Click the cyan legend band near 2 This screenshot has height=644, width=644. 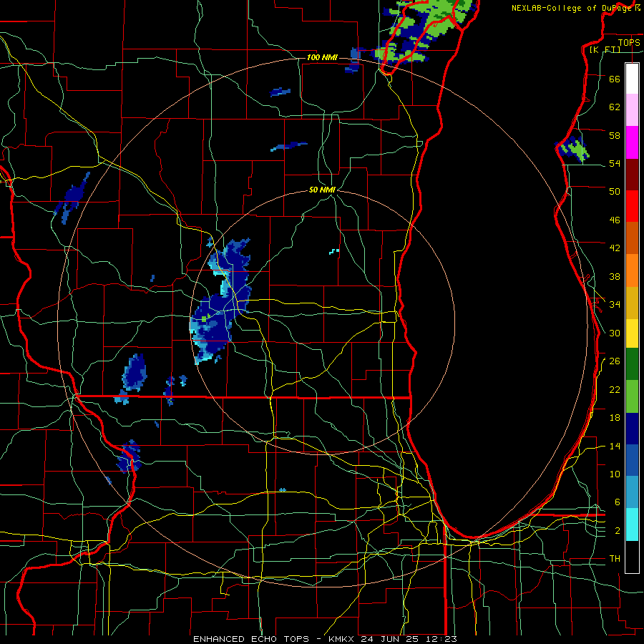coord(632,525)
